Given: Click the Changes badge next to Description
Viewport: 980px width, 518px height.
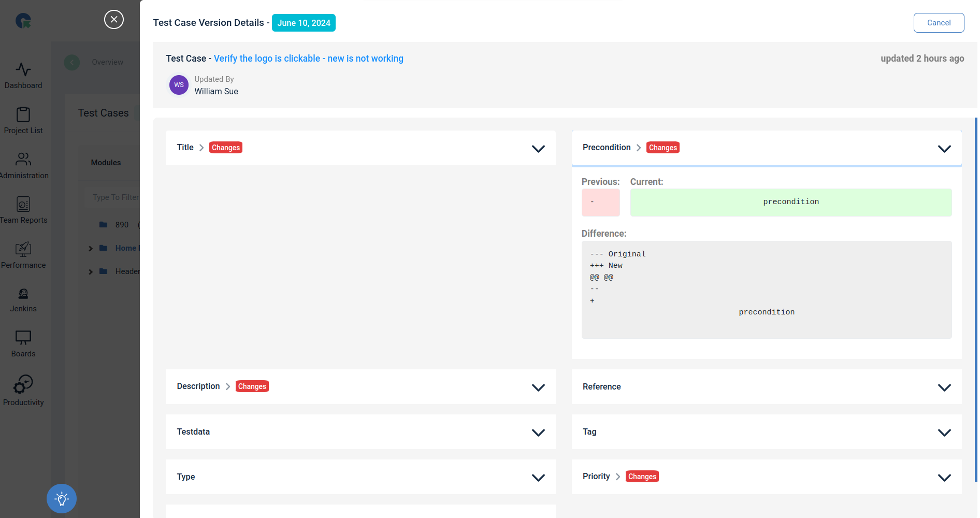Looking at the screenshot, I should coord(252,386).
